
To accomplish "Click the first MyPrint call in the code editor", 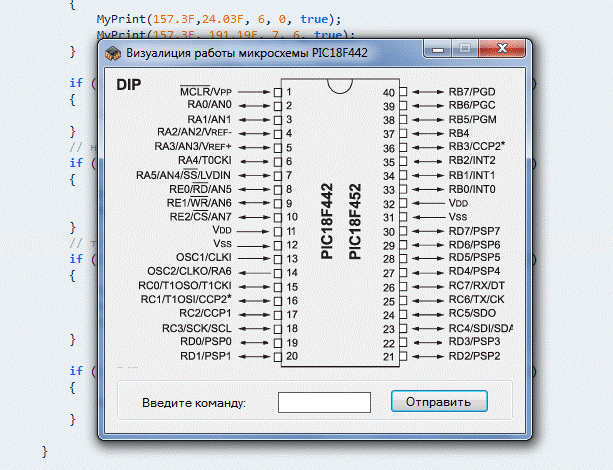I will point(219,19).
